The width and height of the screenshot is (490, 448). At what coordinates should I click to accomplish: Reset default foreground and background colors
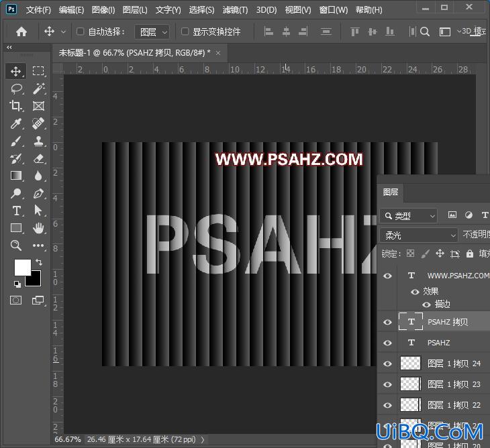tap(17, 284)
